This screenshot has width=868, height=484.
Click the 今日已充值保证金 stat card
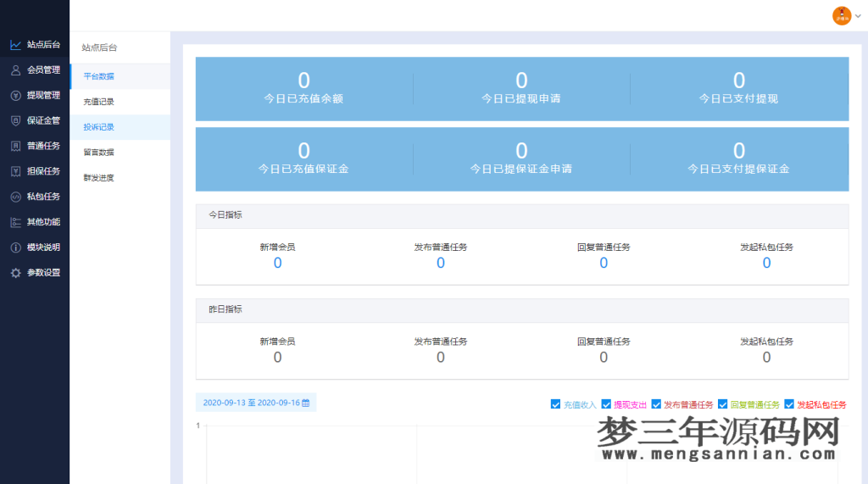coord(304,159)
